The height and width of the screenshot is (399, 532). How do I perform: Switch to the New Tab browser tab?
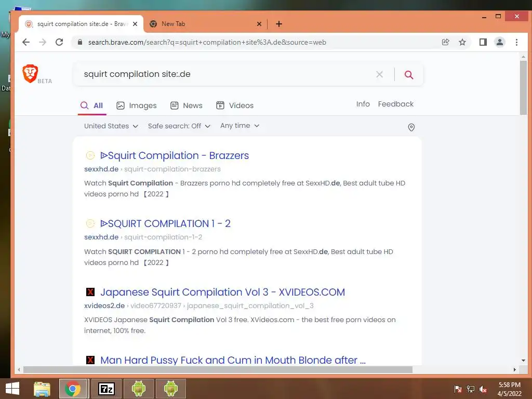click(x=206, y=24)
